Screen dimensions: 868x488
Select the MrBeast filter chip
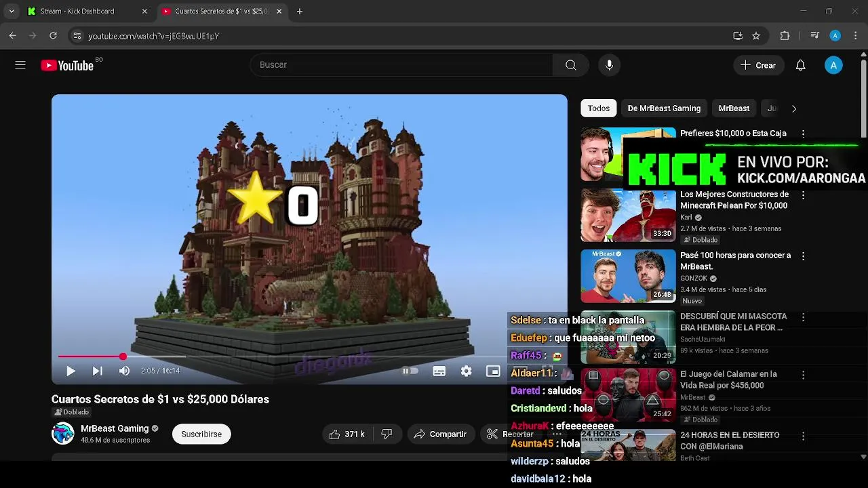click(734, 108)
